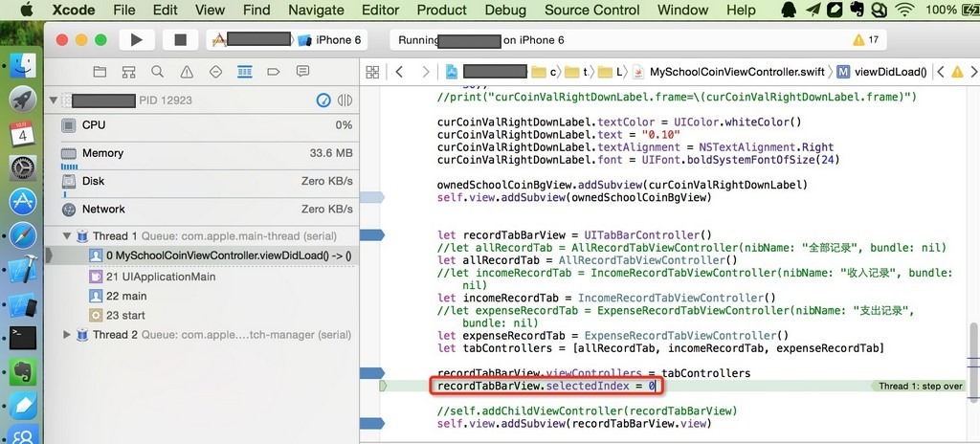Open MySchoolCoinViewController.swift jump bar file dropdown
980x444 pixels.
tap(728, 72)
